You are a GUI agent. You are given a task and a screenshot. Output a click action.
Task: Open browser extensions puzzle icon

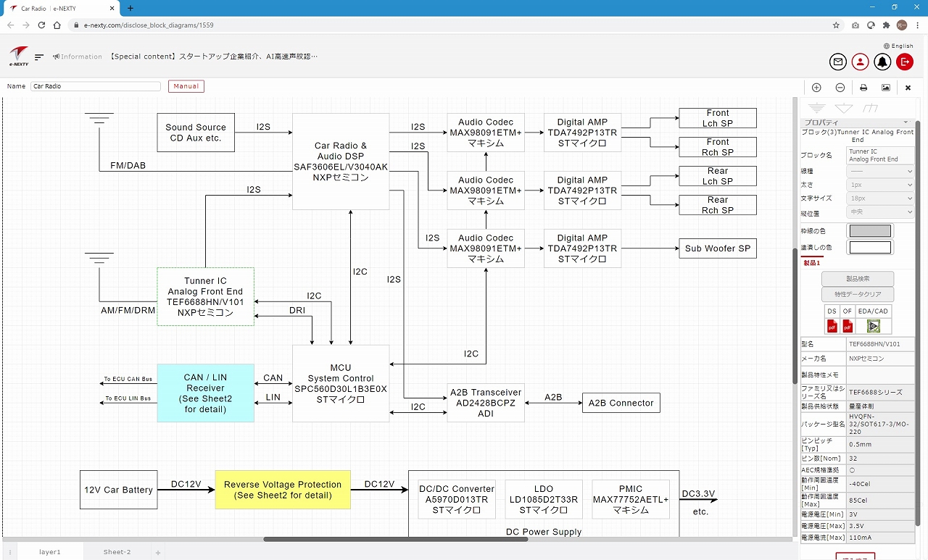coord(886,25)
